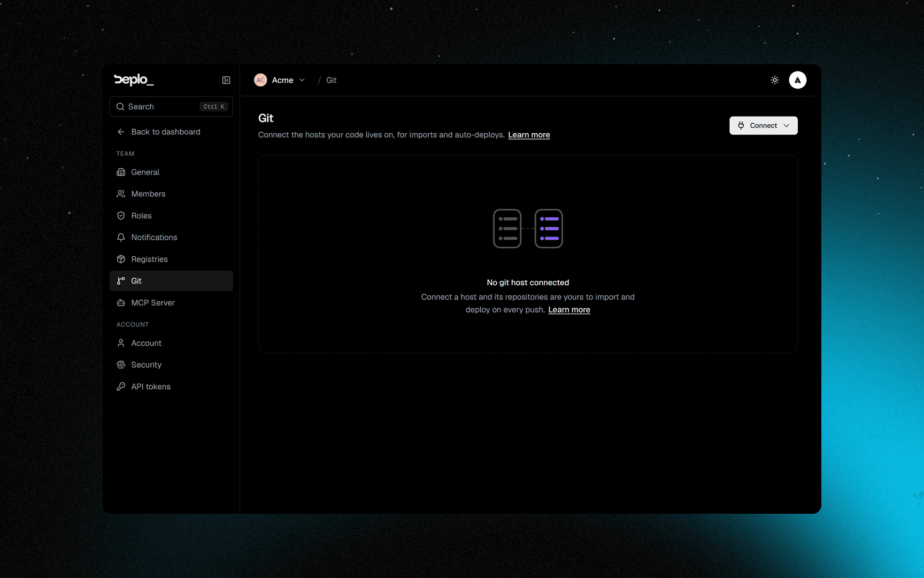
Task: Click the Registries package icon
Action: coord(121,259)
